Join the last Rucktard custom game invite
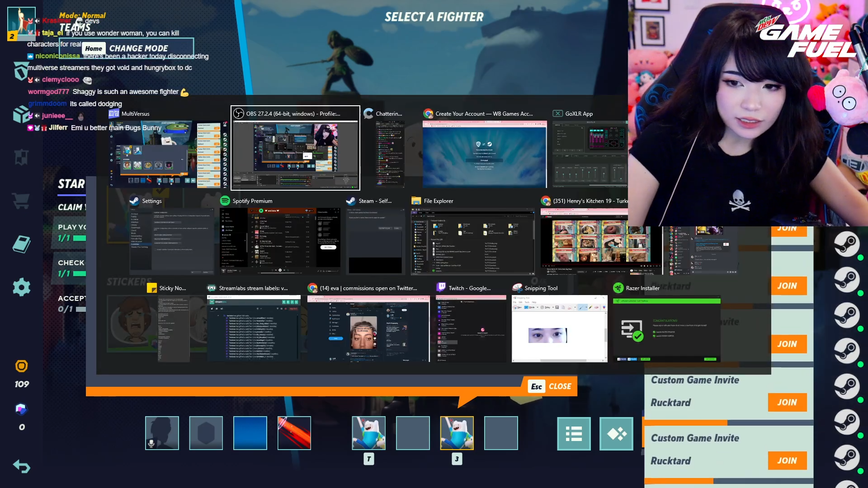 click(787, 460)
